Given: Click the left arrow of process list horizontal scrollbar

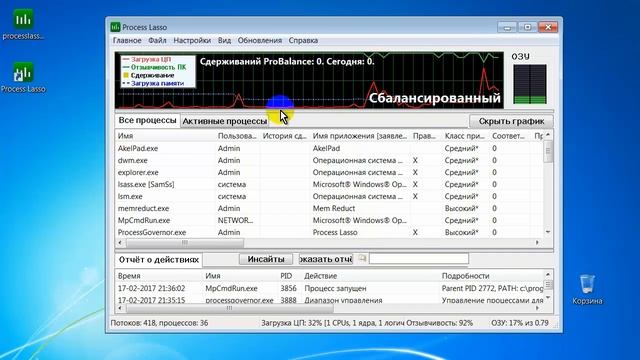Looking at the screenshot, I should pos(120,242).
